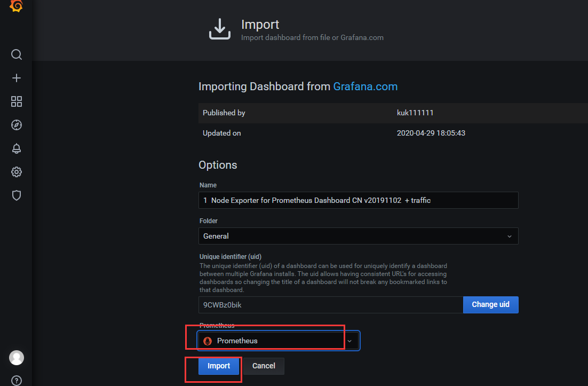Click the Updated on label
This screenshot has height=386, width=588.
pos(221,133)
